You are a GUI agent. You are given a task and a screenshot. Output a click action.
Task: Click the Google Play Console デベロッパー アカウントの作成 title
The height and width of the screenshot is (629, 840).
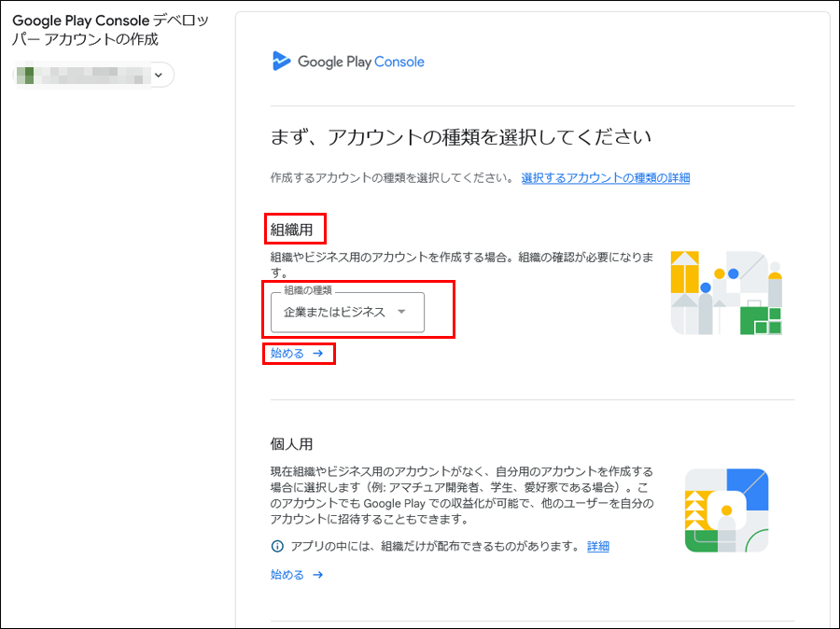pos(110,30)
